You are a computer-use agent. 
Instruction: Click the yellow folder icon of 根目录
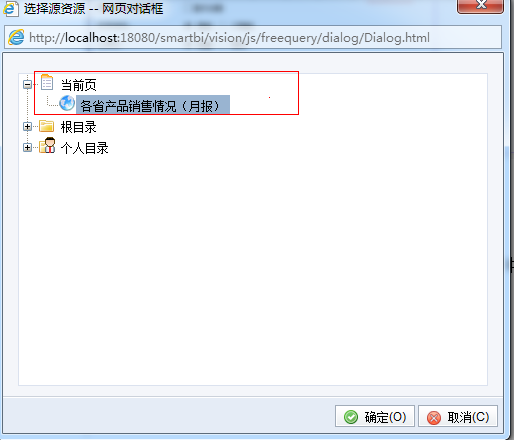click(x=47, y=126)
